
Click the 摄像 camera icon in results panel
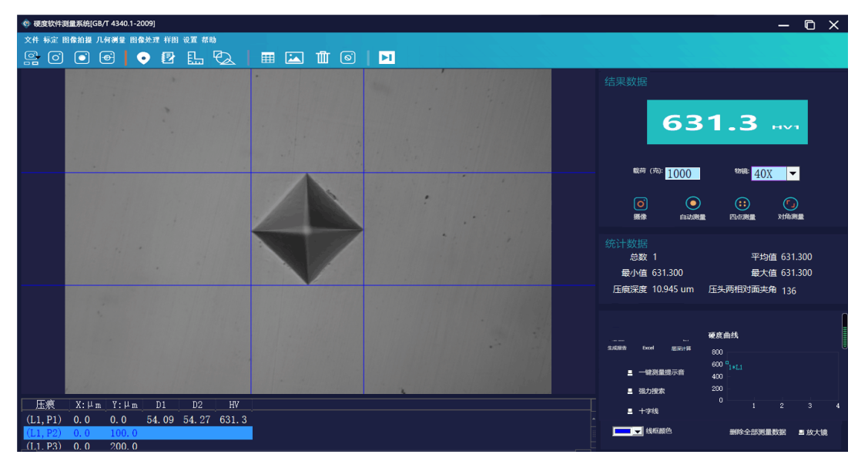[640, 204]
